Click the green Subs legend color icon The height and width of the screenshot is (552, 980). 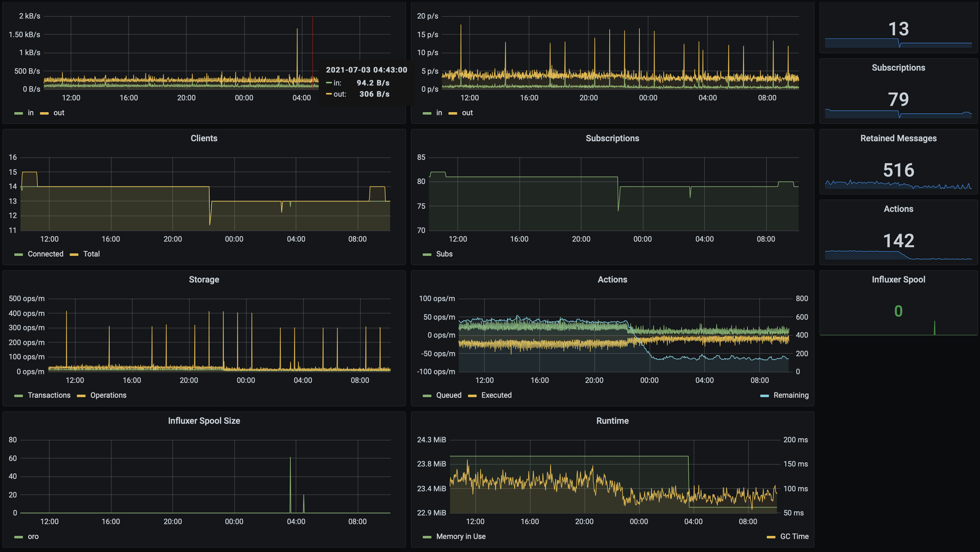427,254
